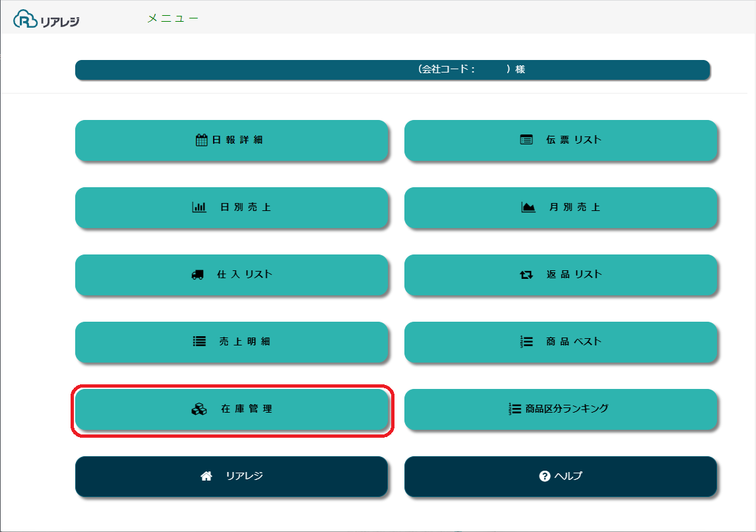Click the return arrows icon for 返品リスト
Image resolution: width=756 pixels, height=532 pixels.
pos(526,275)
